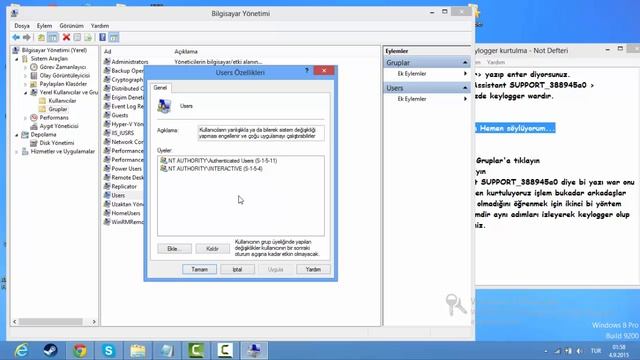Select Aygıt Yöneticisi in tree
Image resolution: width=640 pixels, height=360 pixels.
tap(55, 126)
